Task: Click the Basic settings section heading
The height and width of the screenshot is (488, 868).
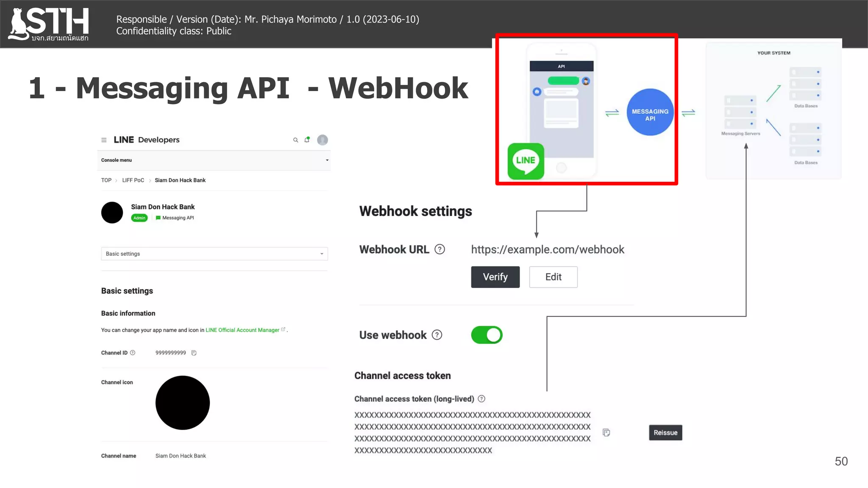Action: pos(127,291)
